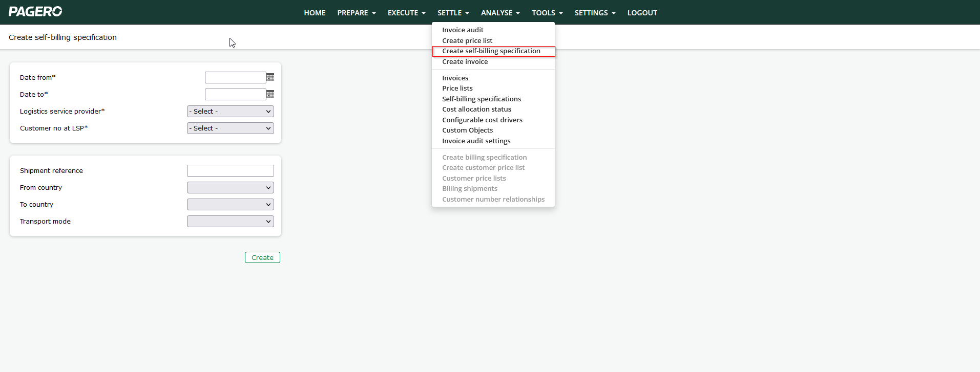Select Invoice audit from Settle menu
The image size is (980, 372).
(463, 30)
